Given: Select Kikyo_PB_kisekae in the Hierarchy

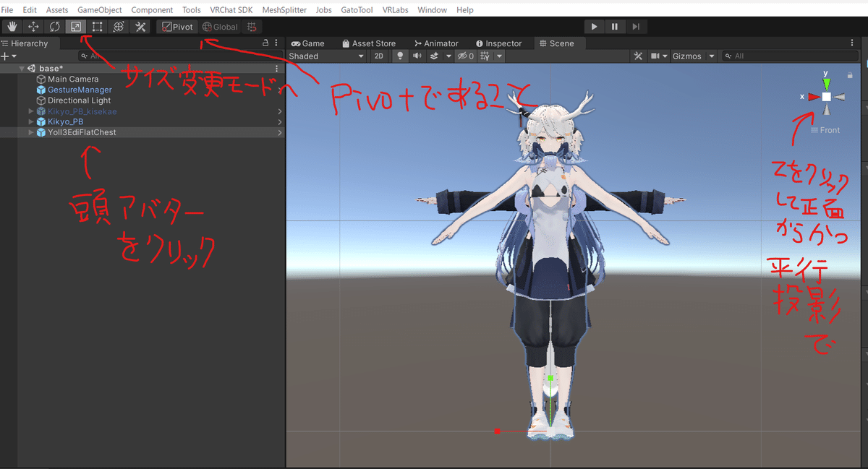Looking at the screenshot, I should tap(82, 111).
